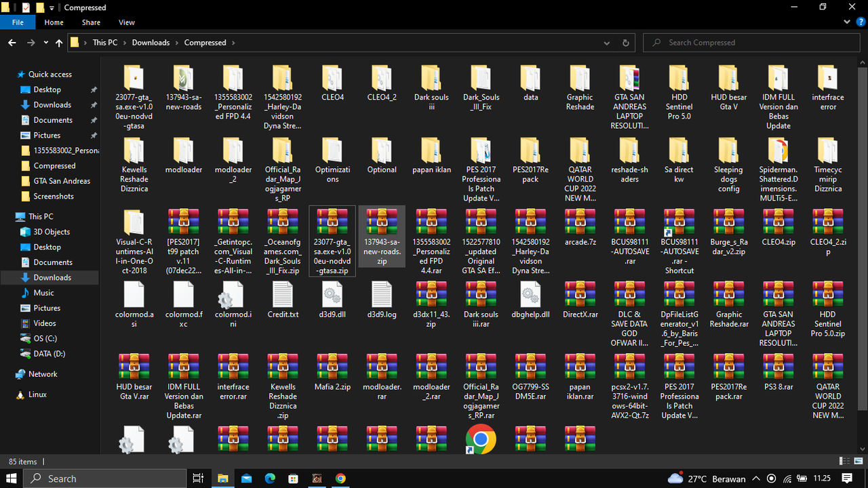
Task: Expand the ribbon with the chevron
Action: [848, 22]
